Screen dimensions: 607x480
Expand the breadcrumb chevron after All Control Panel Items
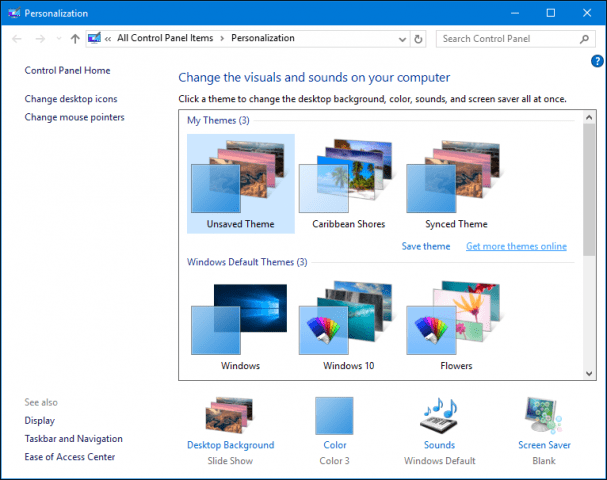click(x=222, y=39)
